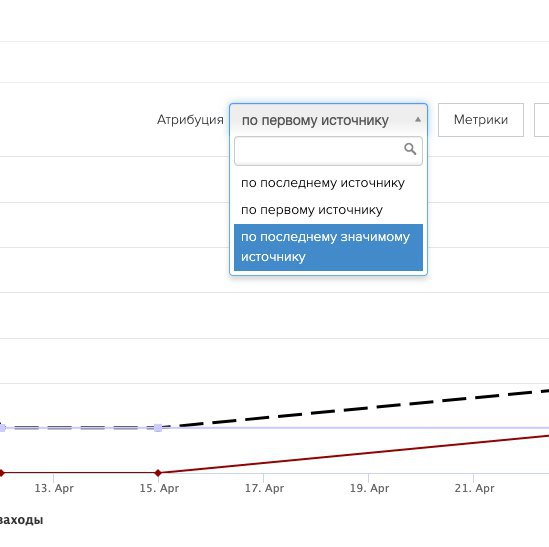Image resolution: width=549 pixels, height=547 pixels.
Task: Click the dropdown search input field
Action: pos(328,151)
